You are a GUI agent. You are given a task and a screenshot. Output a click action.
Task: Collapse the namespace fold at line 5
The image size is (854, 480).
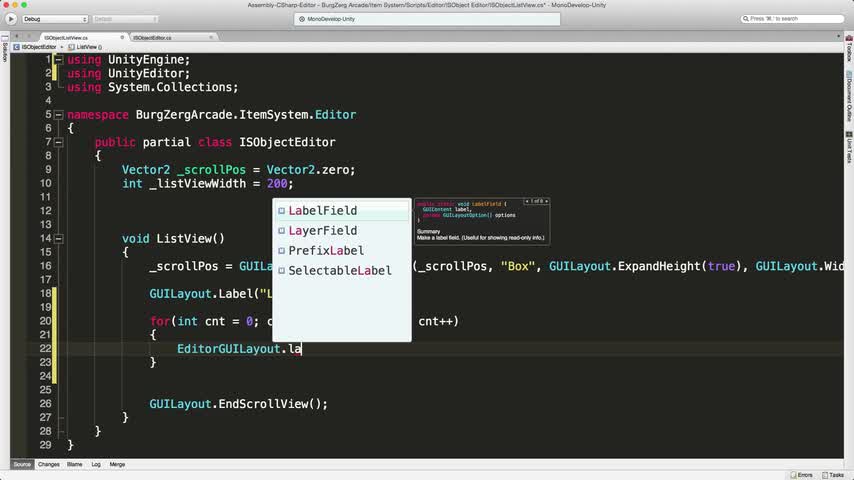59,114
